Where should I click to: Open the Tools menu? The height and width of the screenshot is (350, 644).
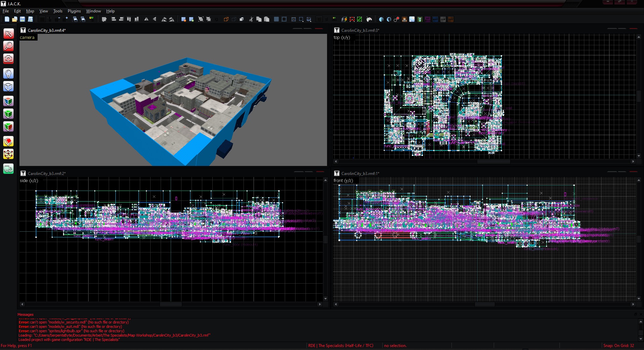[x=58, y=11]
